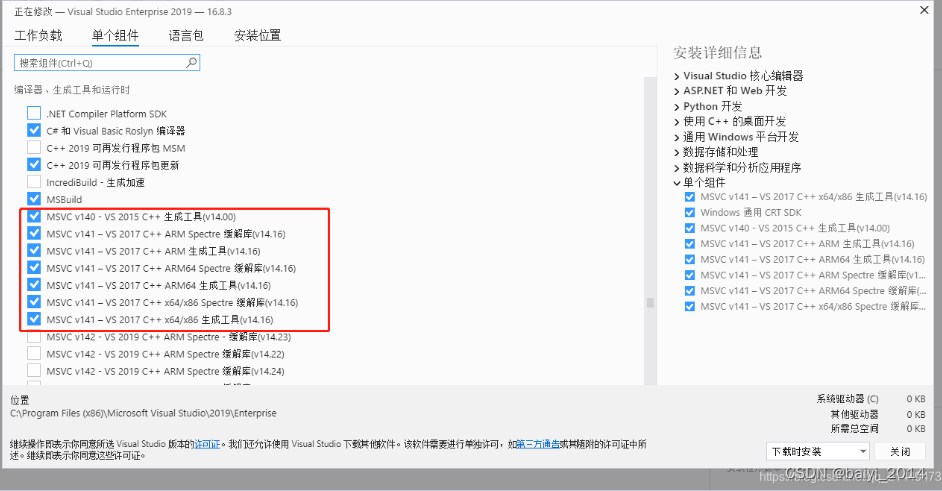Open the 下载时安装 dropdown
942x491 pixels.
(x=818, y=451)
